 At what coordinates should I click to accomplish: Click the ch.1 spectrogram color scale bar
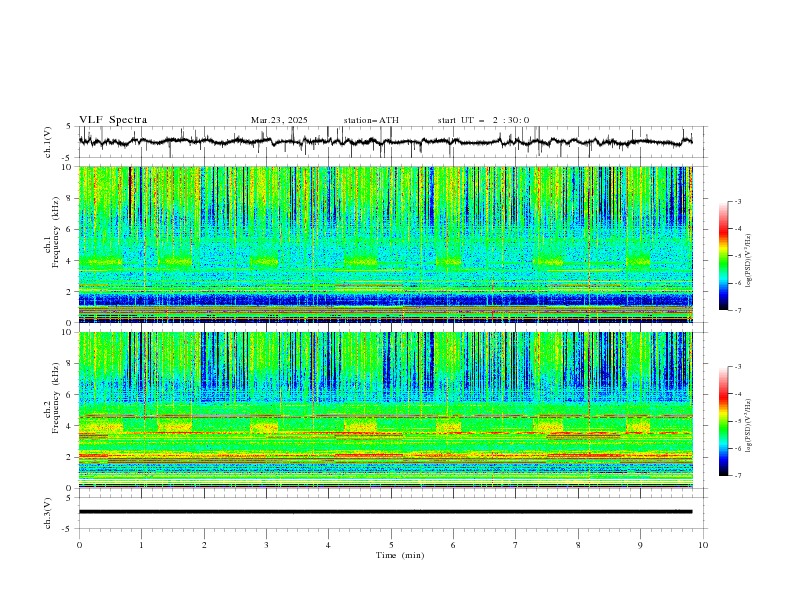coord(723,256)
